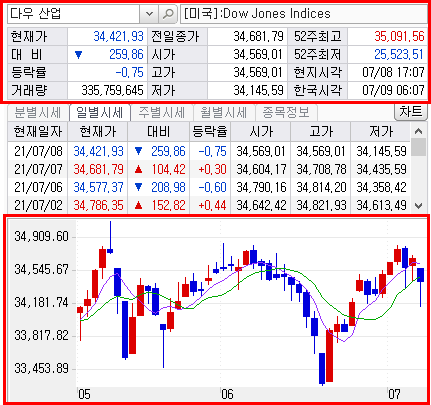
Task: Click the 현지시각 value 07/08 17:07
Action: pyautogui.click(x=393, y=72)
